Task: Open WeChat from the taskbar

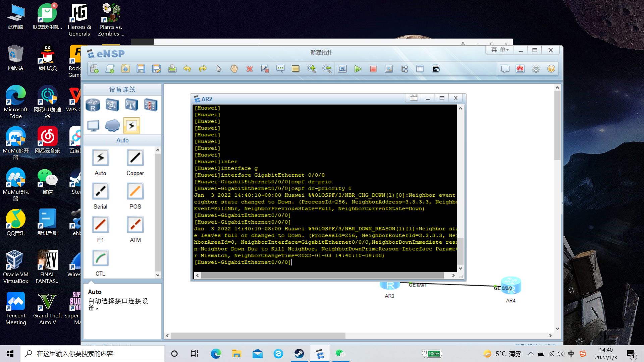Action: (340, 354)
